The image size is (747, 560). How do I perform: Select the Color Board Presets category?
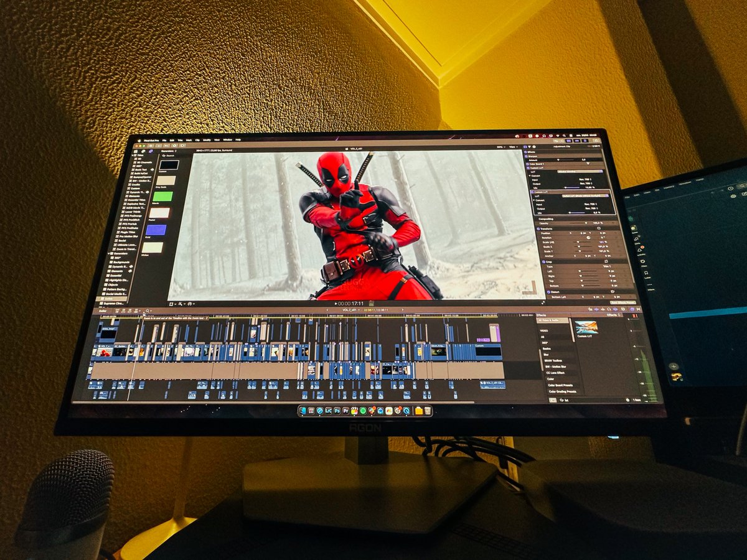click(560, 385)
